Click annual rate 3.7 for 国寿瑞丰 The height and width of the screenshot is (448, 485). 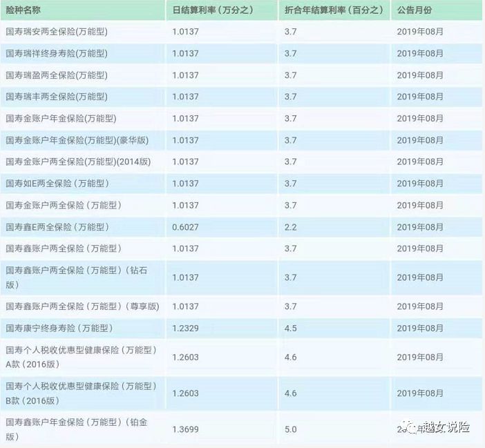(290, 97)
